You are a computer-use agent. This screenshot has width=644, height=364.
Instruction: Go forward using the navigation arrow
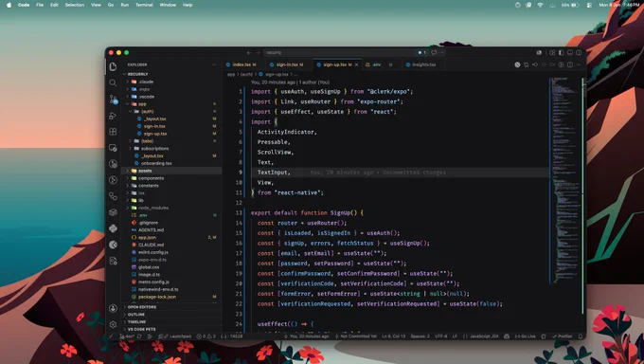(258, 53)
